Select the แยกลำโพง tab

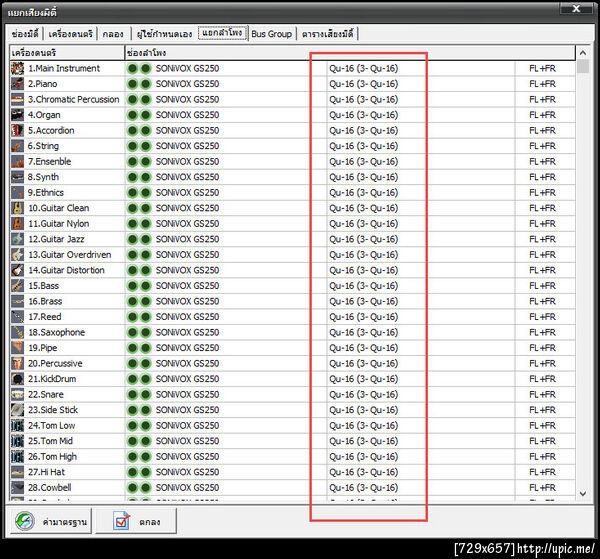pos(222,33)
